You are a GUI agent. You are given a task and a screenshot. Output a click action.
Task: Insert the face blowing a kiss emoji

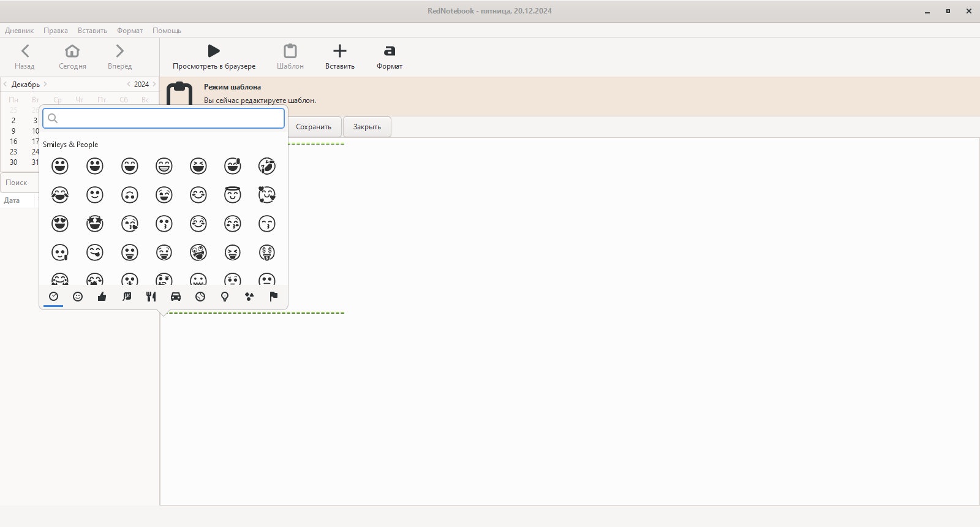point(129,224)
